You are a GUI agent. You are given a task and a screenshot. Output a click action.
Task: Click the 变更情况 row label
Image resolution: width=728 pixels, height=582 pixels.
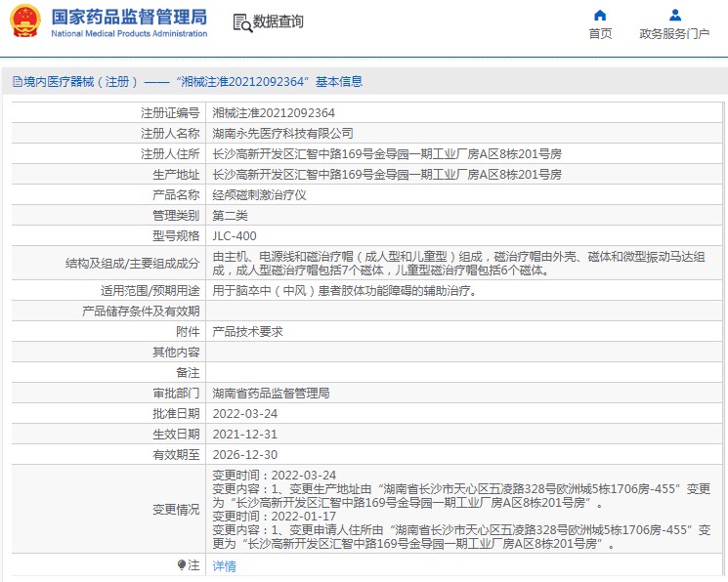click(176, 509)
